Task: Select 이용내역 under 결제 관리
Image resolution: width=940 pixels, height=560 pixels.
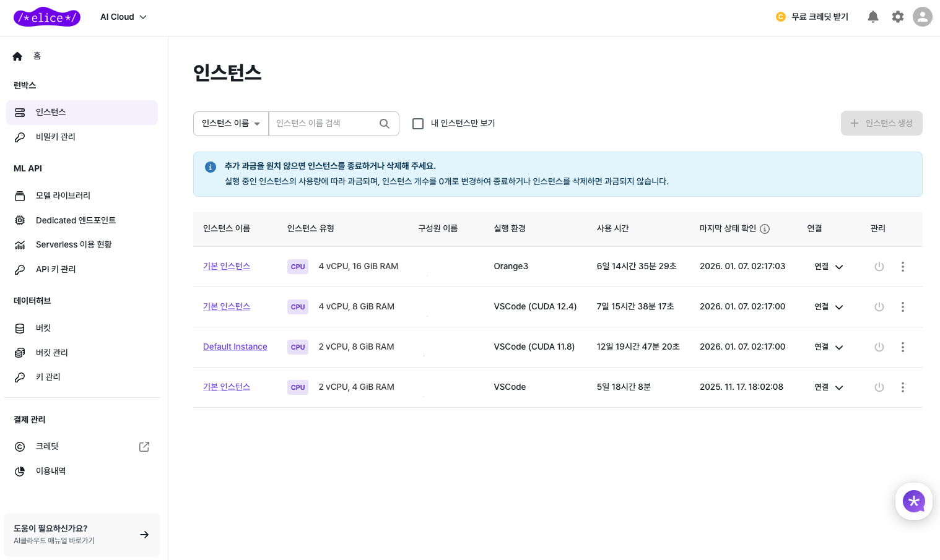Action: click(51, 471)
